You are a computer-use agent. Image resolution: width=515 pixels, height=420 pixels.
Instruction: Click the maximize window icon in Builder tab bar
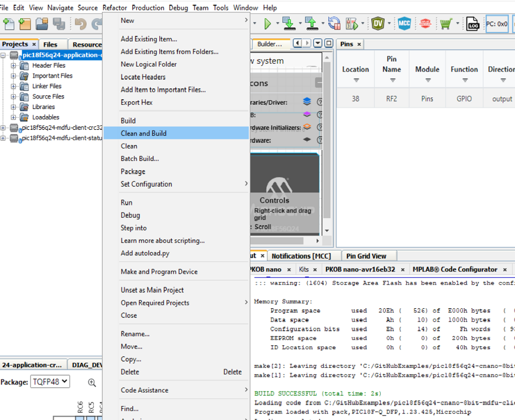pyautogui.click(x=329, y=43)
